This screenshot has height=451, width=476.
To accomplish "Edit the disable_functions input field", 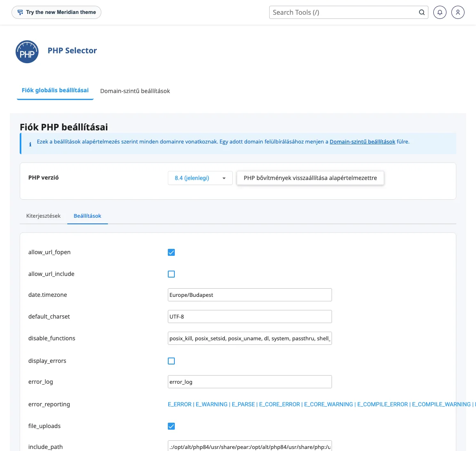I will [x=250, y=338].
